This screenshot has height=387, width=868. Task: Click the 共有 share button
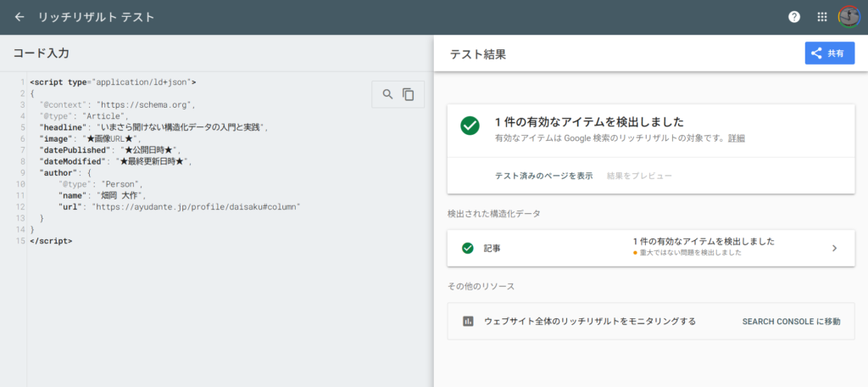point(830,53)
